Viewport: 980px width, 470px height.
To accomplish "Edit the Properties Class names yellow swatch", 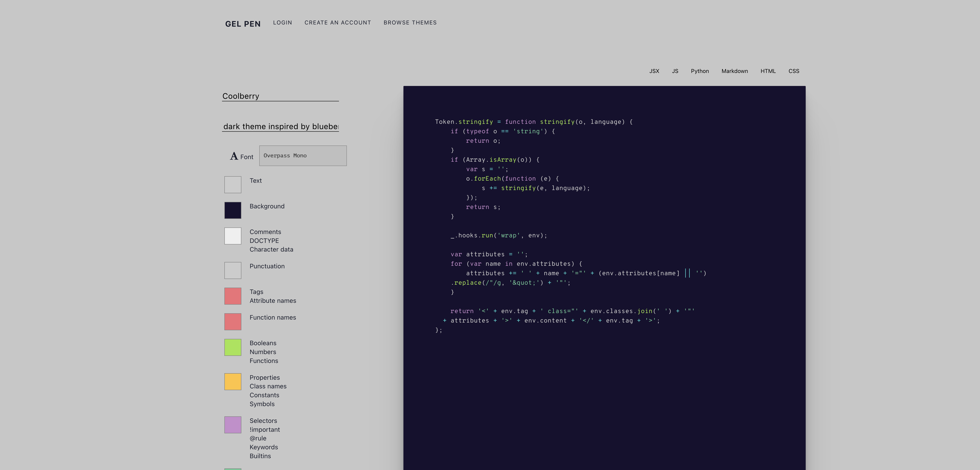I will pyautogui.click(x=233, y=382).
